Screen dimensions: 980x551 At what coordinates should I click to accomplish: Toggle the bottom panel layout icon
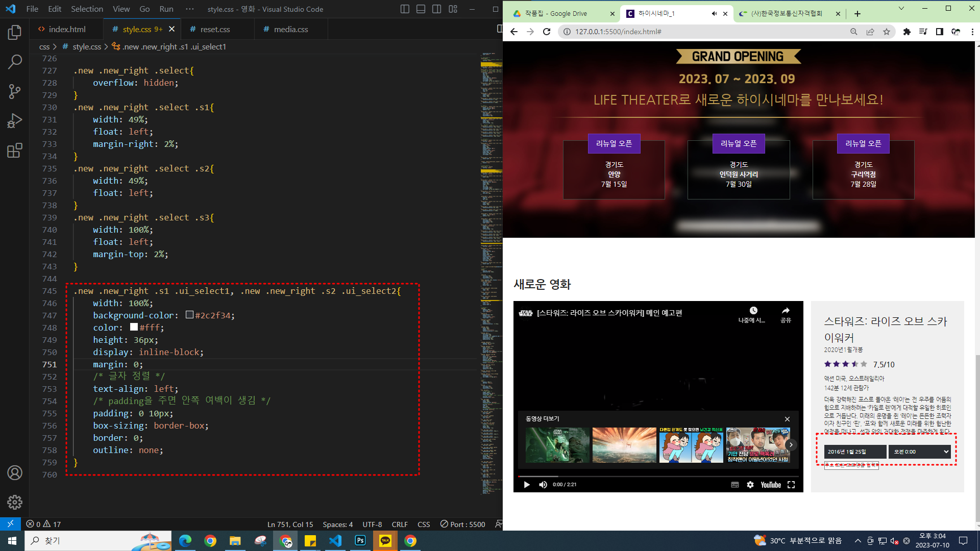[421, 9]
